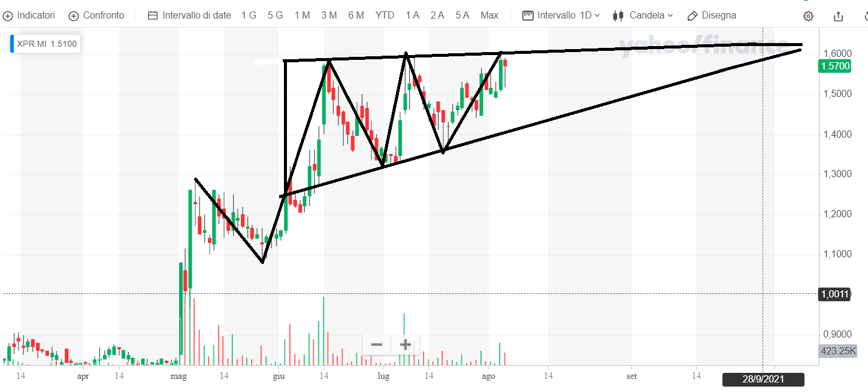Screen dimensions: 868x392
Task: Click the pencil icon beside Disegna
Action: pos(692,16)
